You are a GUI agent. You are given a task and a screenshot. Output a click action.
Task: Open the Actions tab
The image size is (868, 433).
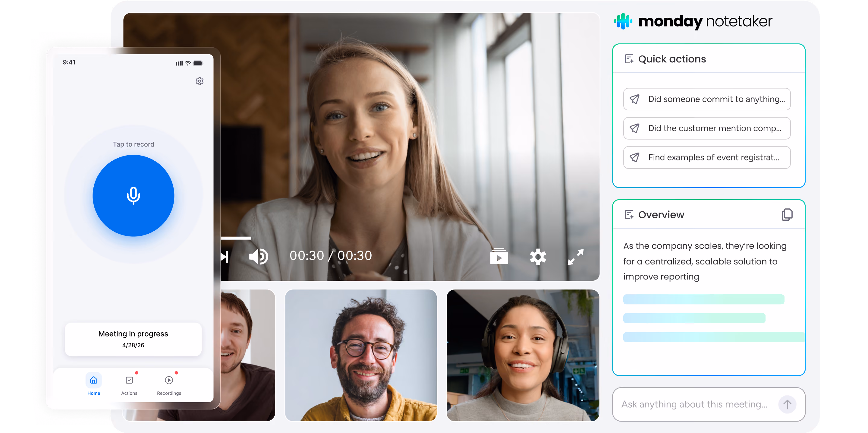(129, 384)
